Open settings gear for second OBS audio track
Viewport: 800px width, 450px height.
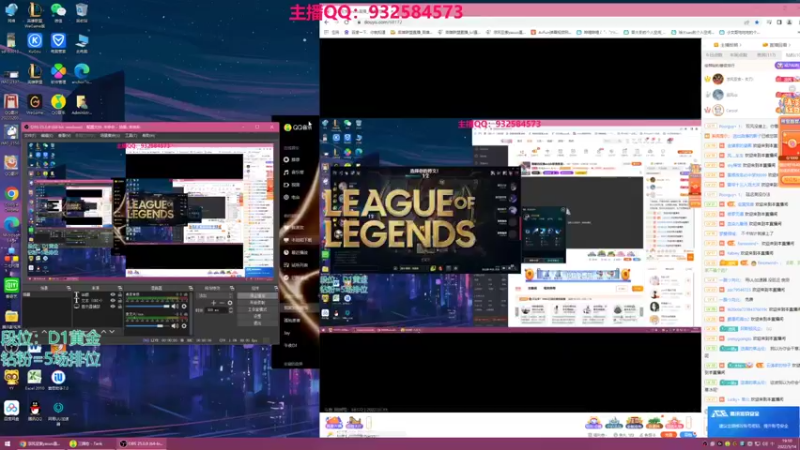click(x=184, y=326)
